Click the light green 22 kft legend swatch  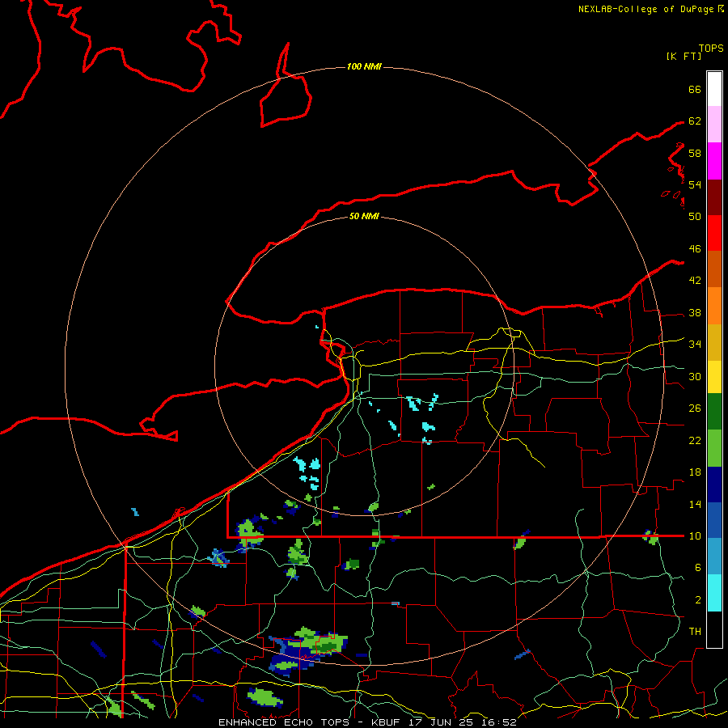(714, 448)
